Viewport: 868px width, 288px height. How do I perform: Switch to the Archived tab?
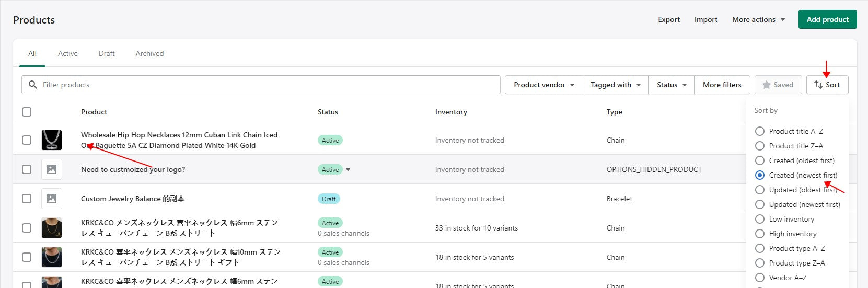pos(149,53)
